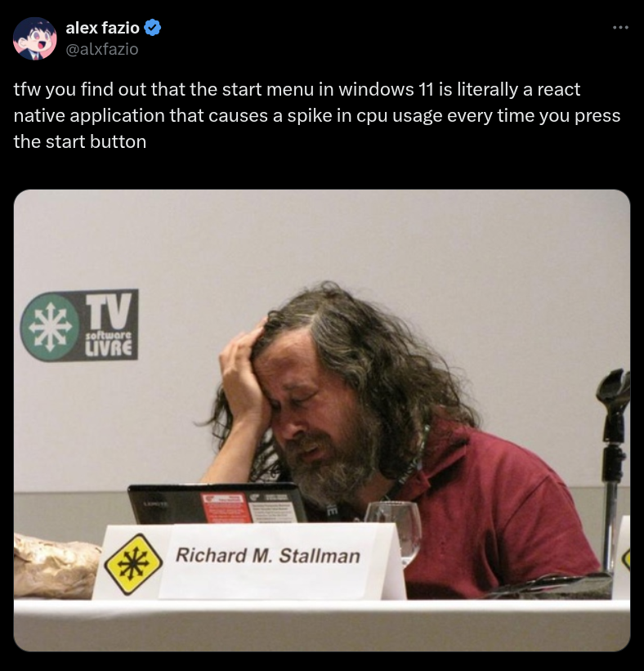Click the yellow diamond emblem on placard
This screenshot has height=671, width=644.
(x=133, y=564)
